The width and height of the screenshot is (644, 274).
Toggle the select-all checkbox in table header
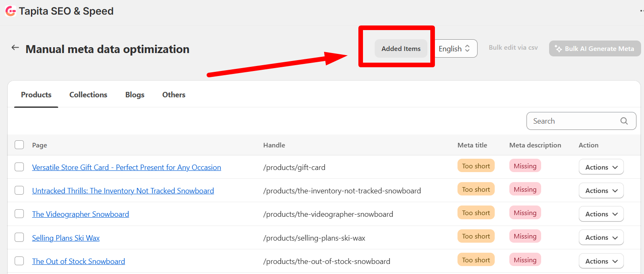pos(19,145)
